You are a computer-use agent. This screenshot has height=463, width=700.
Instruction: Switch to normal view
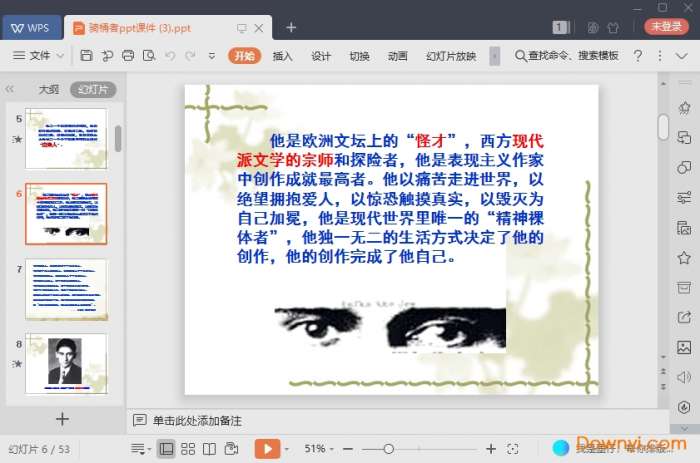pos(166,449)
